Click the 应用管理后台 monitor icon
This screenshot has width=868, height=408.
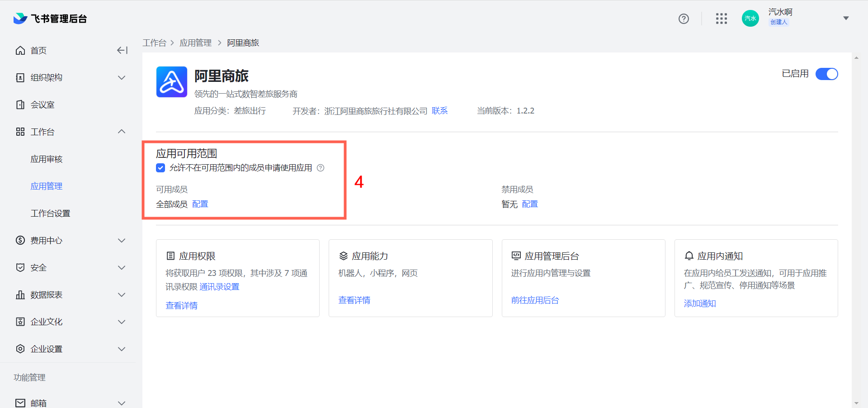(516, 256)
